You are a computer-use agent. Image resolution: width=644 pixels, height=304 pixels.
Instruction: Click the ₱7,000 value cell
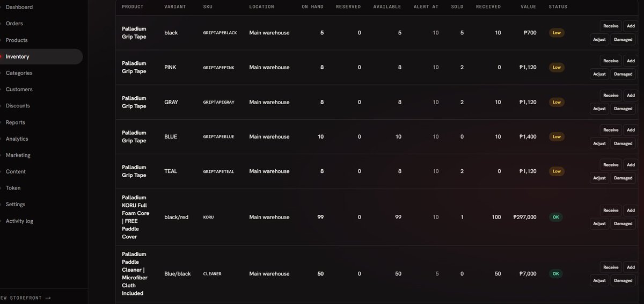tap(528, 274)
